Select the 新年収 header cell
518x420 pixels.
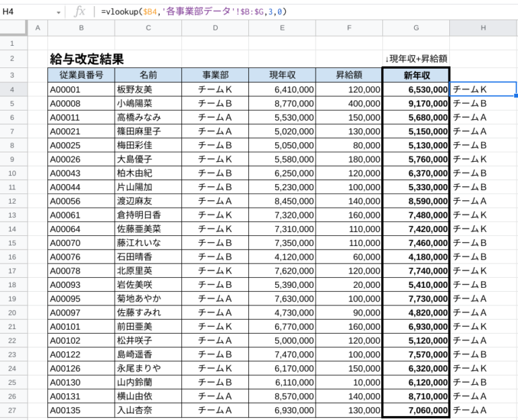(416, 75)
